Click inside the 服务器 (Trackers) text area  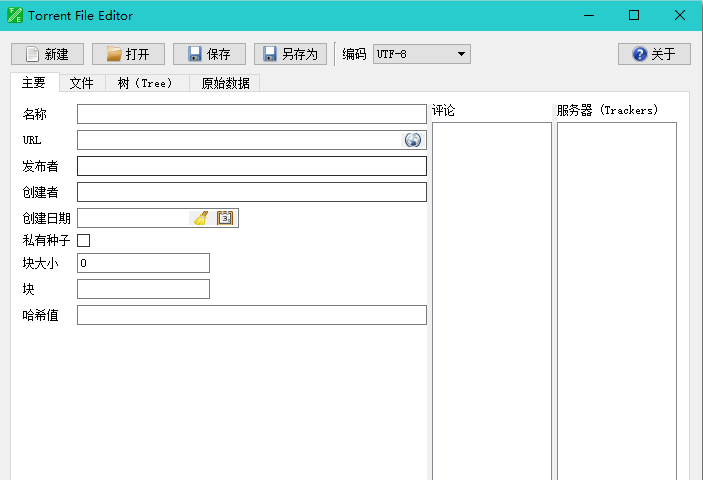(x=617, y=301)
